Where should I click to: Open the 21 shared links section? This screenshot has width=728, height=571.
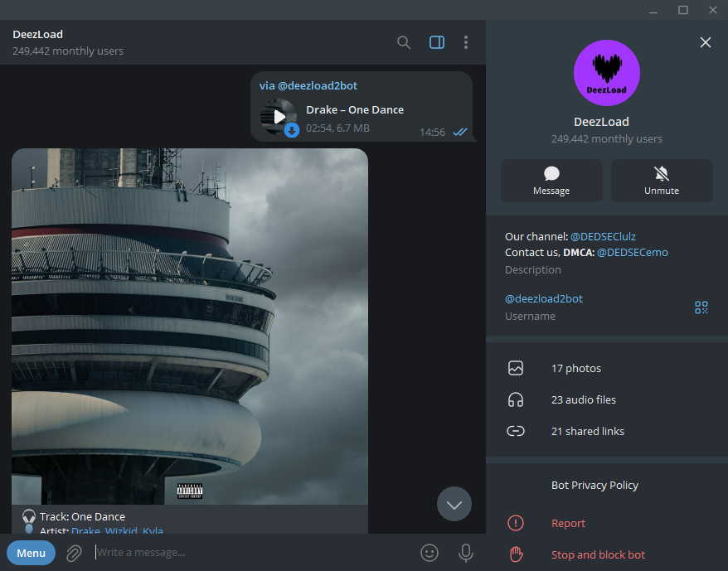587,431
